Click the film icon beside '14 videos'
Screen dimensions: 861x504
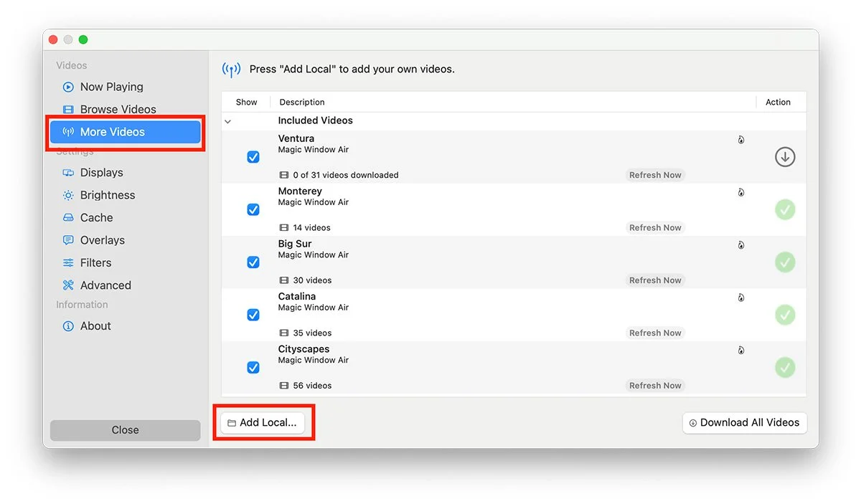click(284, 228)
